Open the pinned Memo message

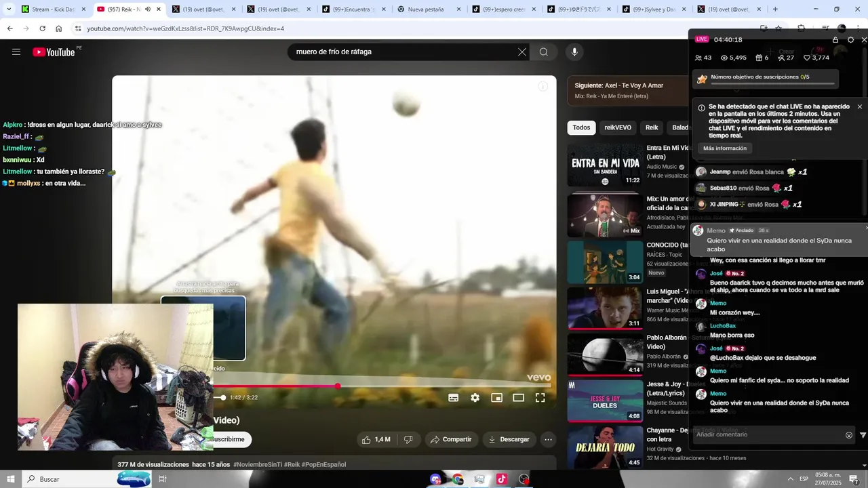tap(779, 240)
